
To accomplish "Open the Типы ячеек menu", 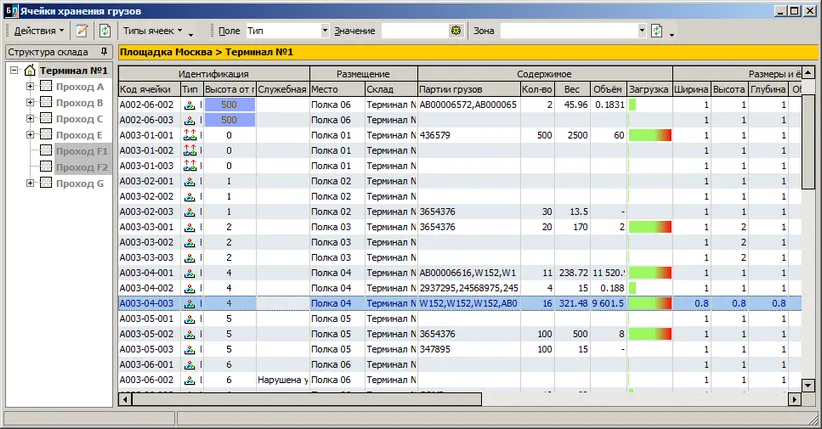I will coord(164,31).
